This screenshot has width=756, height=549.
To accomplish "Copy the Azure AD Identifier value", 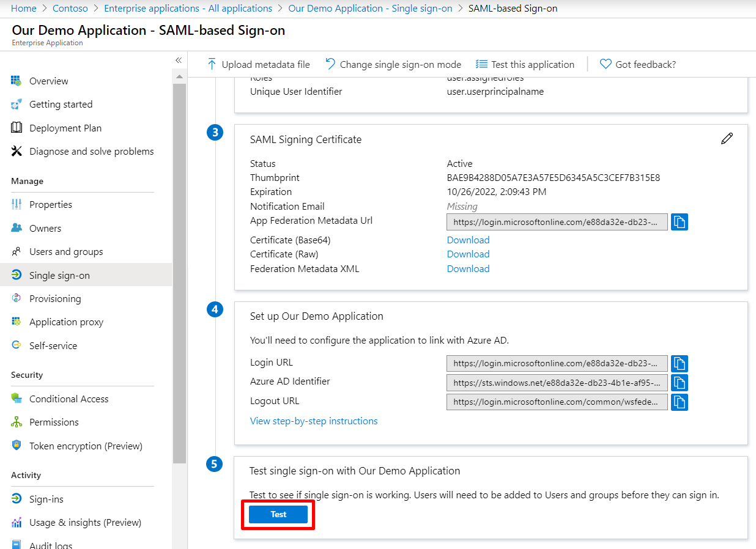I will (x=679, y=383).
